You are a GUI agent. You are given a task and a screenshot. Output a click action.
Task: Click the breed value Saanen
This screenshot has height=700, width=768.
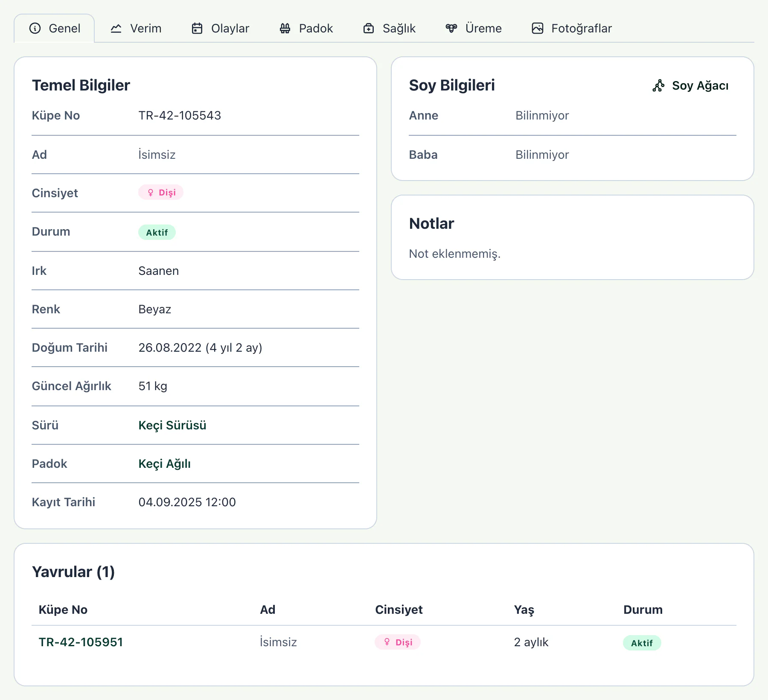[159, 271]
